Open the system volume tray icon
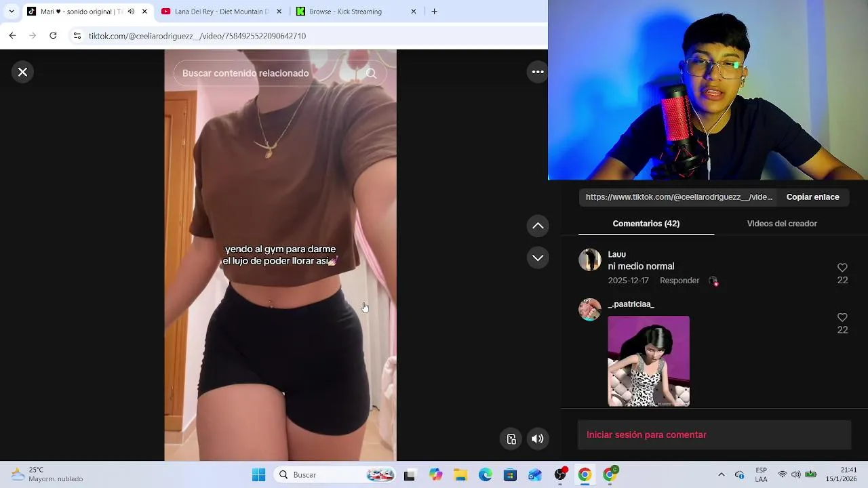Screen dimensions: 868x488 tap(795, 474)
